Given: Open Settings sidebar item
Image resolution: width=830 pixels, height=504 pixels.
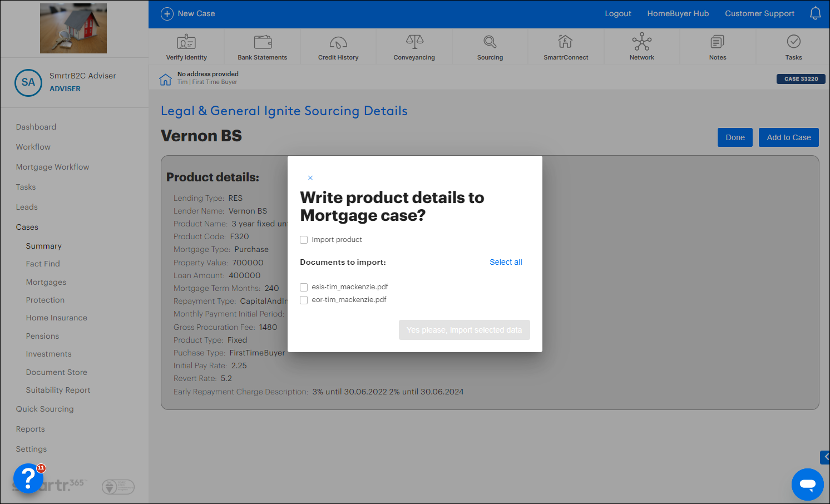Looking at the screenshot, I should [32, 449].
